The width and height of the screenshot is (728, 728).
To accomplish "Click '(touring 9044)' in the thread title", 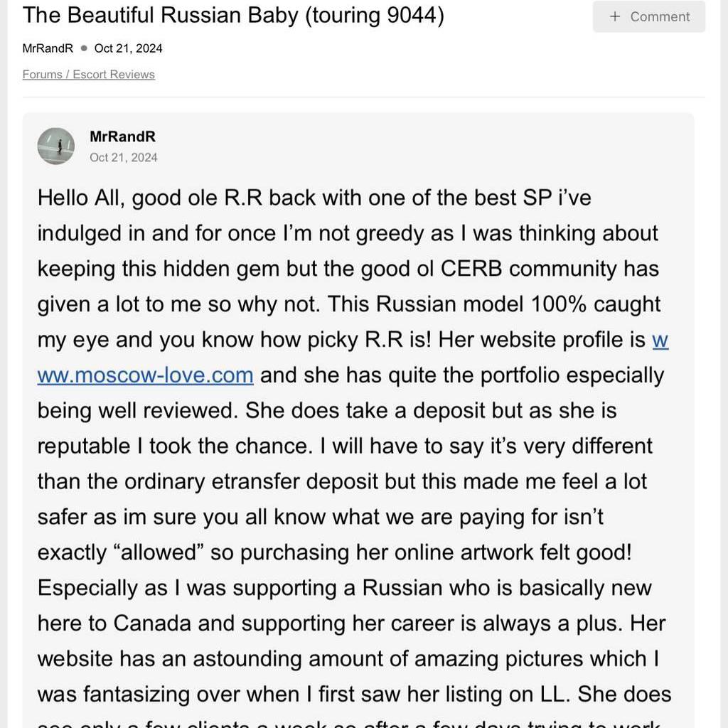I will click(x=375, y=15).
